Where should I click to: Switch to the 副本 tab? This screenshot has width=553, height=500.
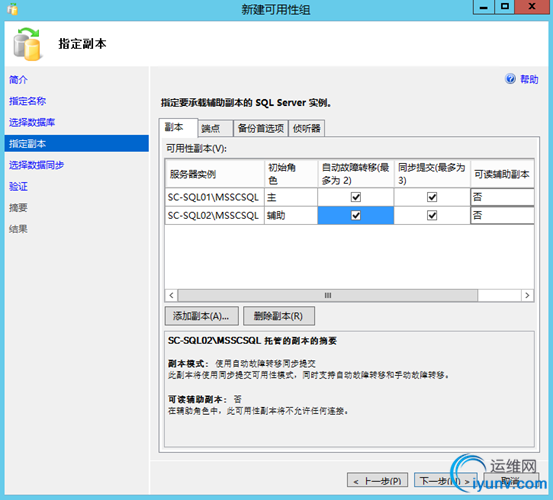[x=178, y=127]
